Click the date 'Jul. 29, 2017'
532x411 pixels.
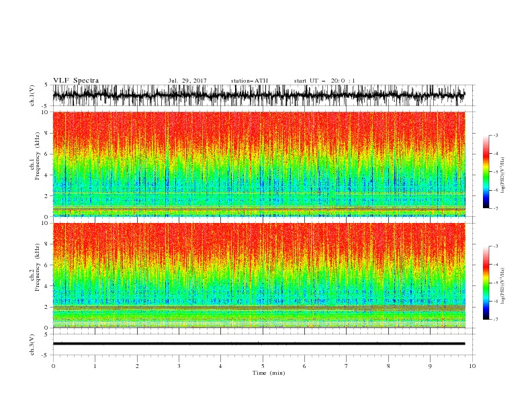187,81
